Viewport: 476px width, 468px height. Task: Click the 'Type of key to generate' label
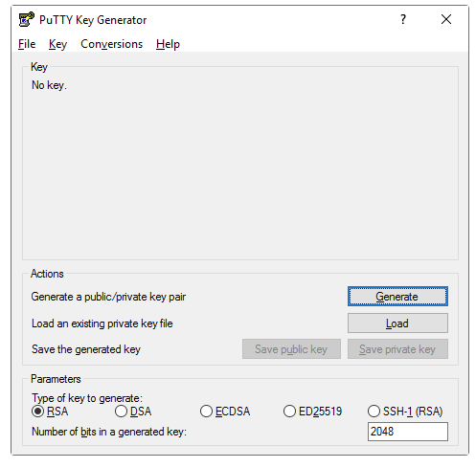point(87,398)
